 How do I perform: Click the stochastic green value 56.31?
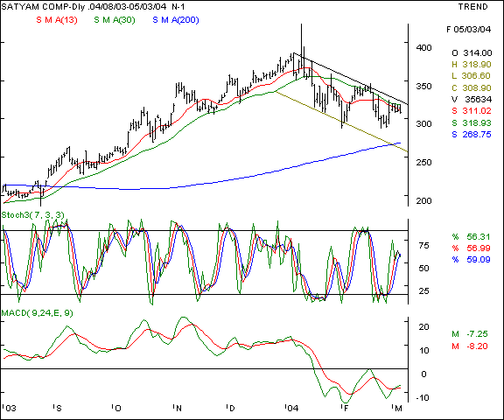(479, 237)
